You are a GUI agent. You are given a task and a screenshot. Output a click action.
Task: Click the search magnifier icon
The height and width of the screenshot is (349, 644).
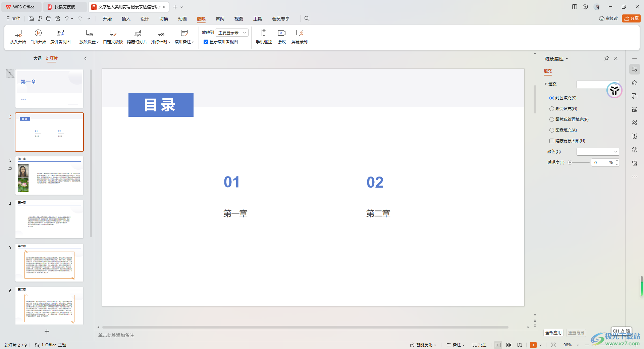point(307,19)
